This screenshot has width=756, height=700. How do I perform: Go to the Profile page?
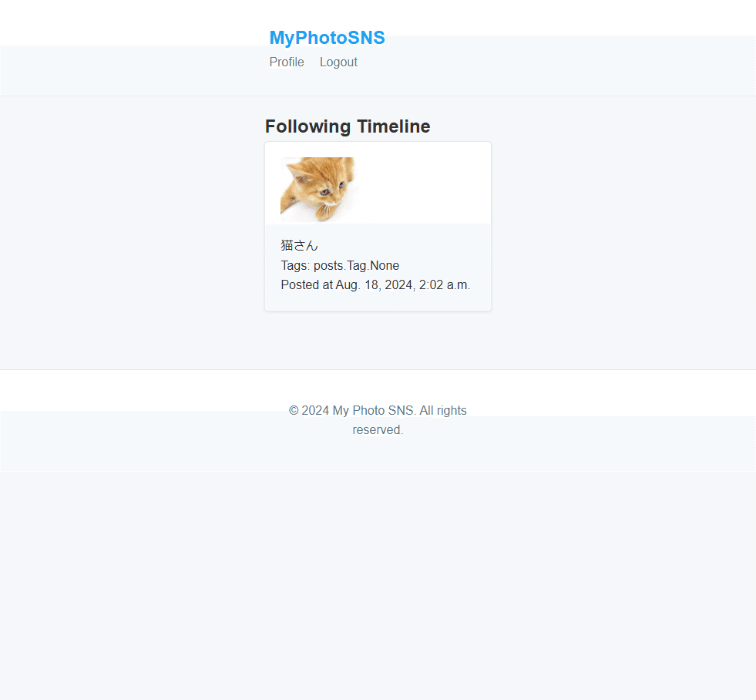[x=287, y=62]
